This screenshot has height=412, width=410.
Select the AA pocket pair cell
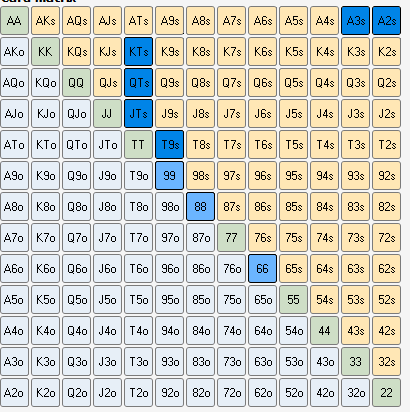pos(14,21)
